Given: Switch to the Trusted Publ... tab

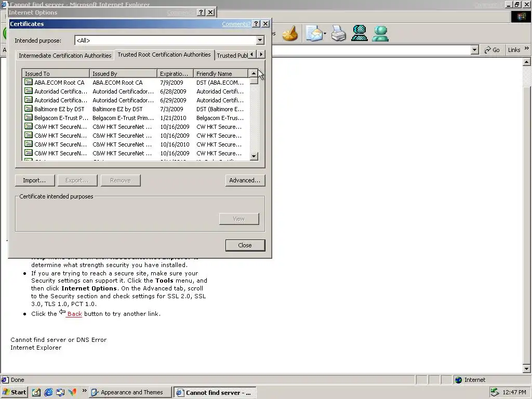Looking at the screenshot, I should 232,55.
